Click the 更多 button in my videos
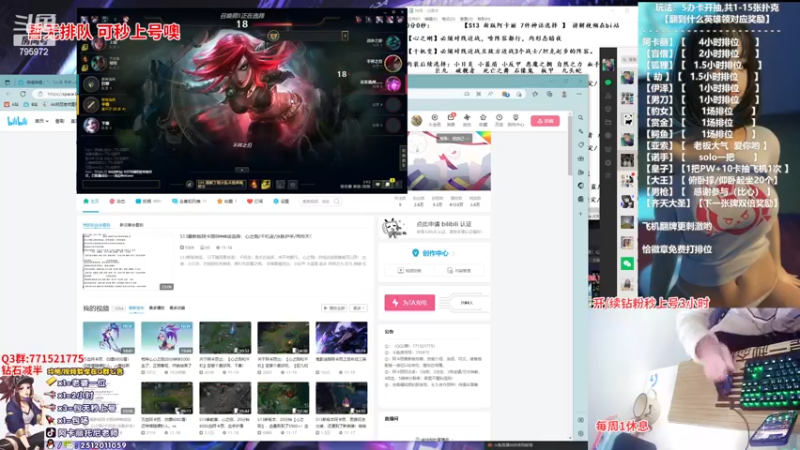800x450 pixels. click(359, 308)
